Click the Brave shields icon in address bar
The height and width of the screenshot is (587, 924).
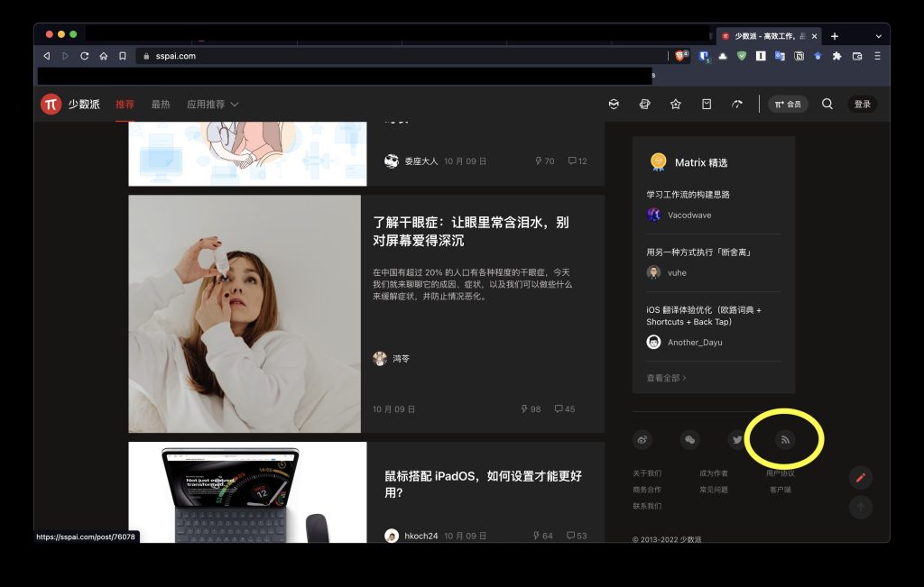[x=682, y=56]
